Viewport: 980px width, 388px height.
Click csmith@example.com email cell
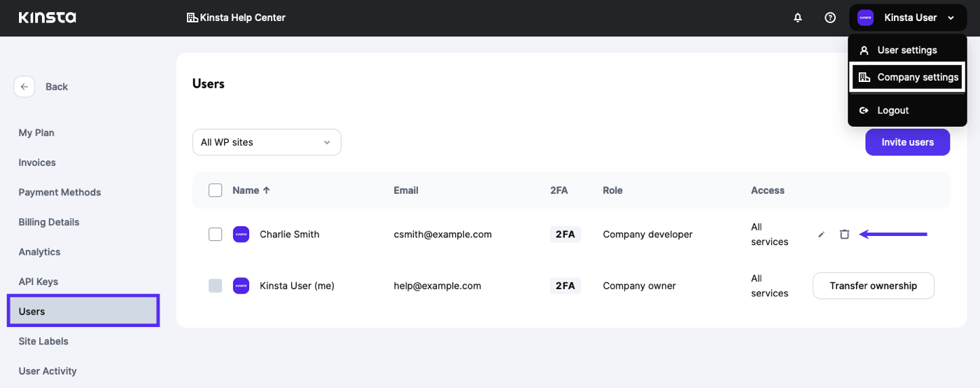[x=443, y=235]
